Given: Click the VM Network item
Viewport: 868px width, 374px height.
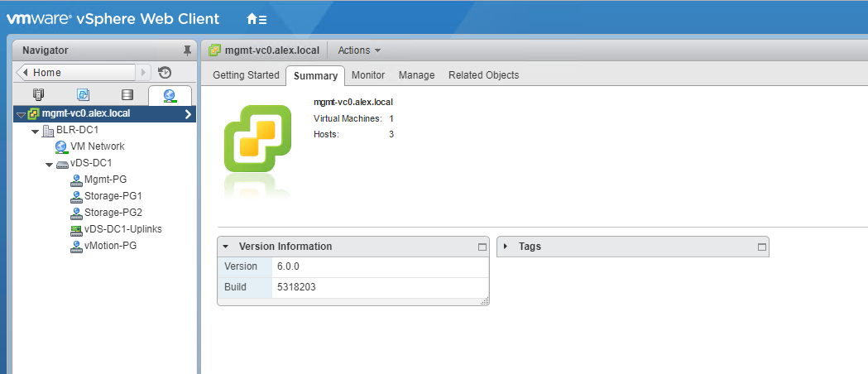Looking at the screenshot, I should pos(97,146).
